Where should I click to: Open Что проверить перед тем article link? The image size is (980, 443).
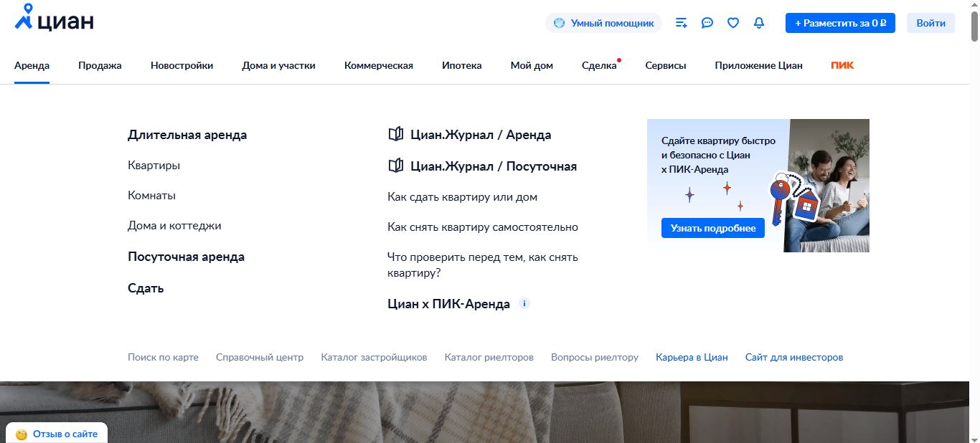coord(483,265)
